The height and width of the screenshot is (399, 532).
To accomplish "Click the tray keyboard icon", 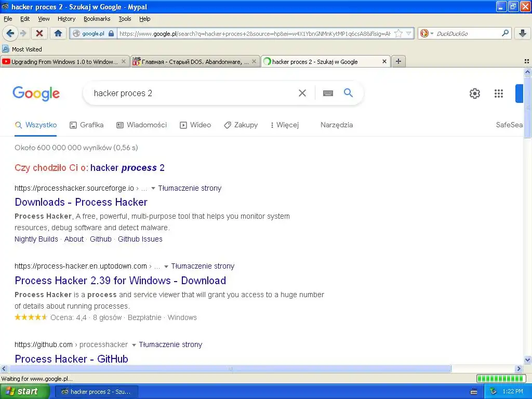I will pyautogui.click(x=474, y=392).
